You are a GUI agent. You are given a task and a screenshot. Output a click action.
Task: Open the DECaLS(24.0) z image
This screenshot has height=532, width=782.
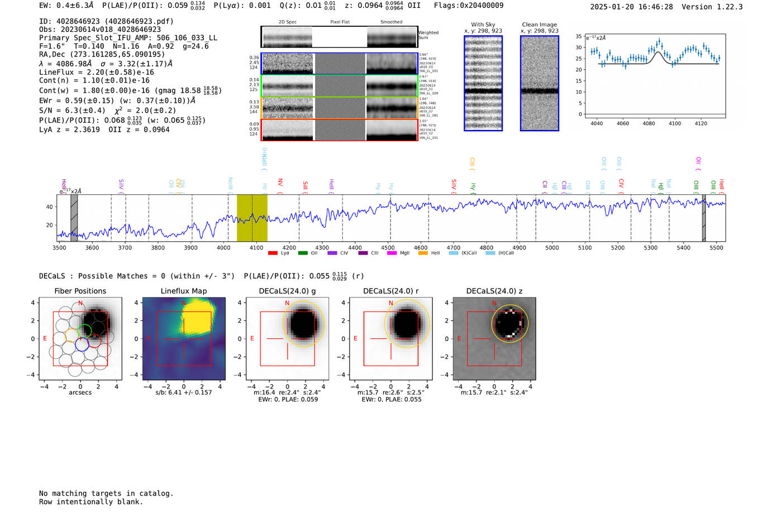pyautogui.click(x=494, y=339)
